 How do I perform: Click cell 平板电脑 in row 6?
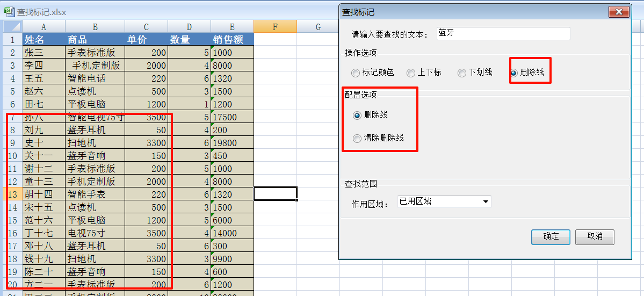tap(95, 104)
